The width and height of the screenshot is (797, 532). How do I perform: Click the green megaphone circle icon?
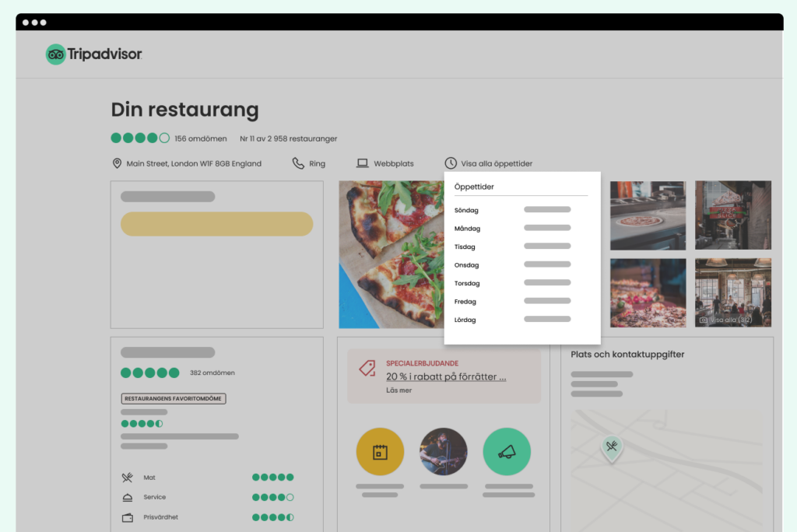click(506, 451)
